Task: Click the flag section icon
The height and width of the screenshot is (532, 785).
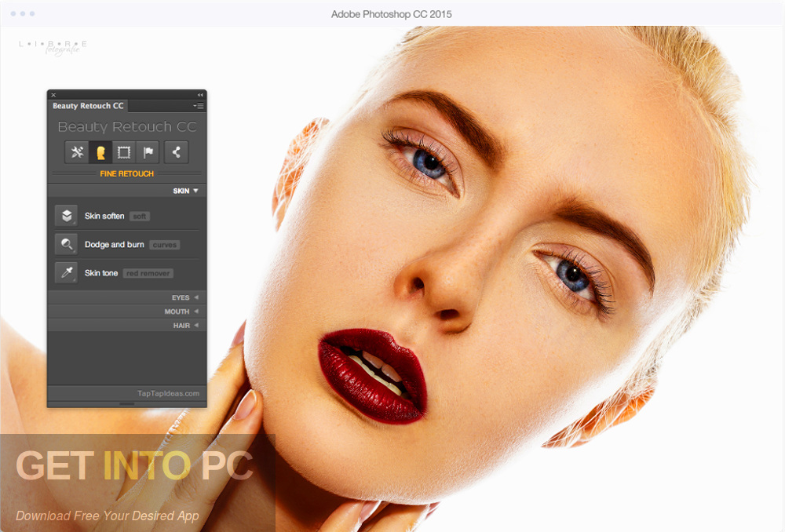Action: click(x=148, y=152)
